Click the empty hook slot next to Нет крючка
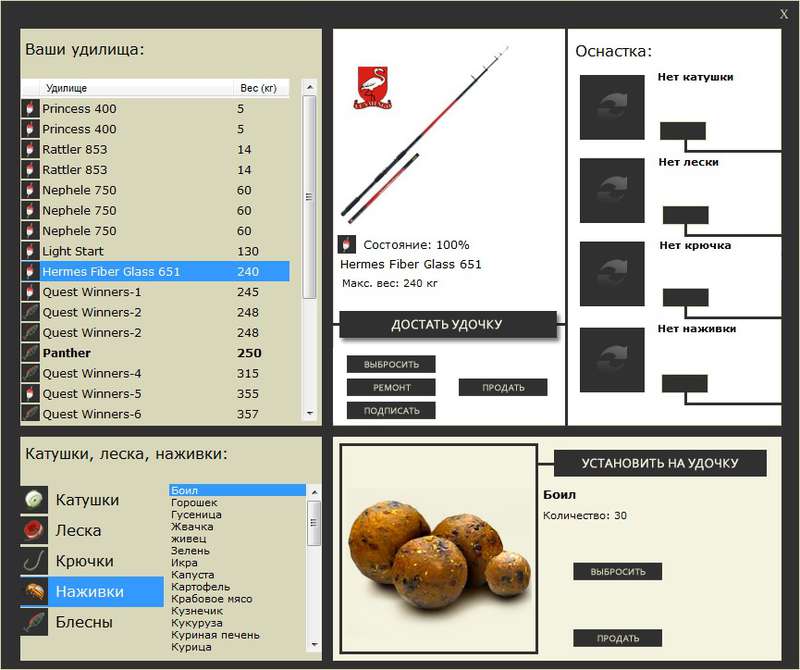This screenshot has width=800, height=670. [612, 274]
